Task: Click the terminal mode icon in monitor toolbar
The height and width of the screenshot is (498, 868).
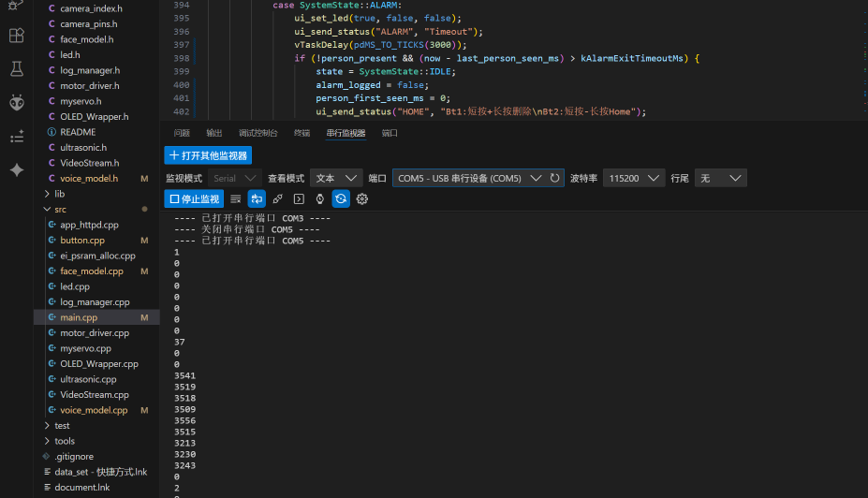Action: coord(299,198)
